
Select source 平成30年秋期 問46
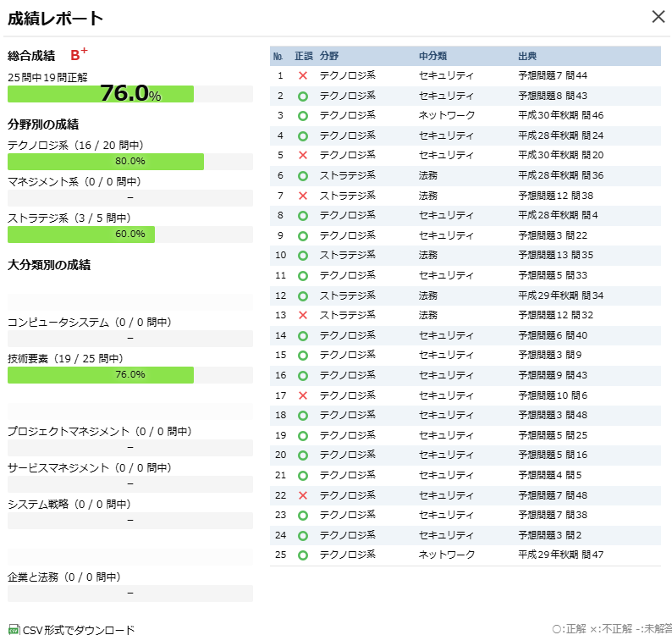(x=560, y=115)
